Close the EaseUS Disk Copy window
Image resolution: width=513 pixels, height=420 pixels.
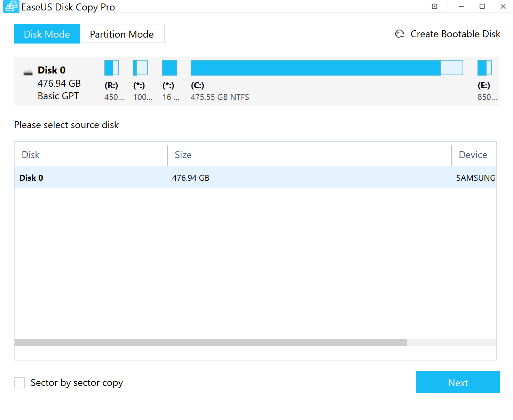(503, 6)
